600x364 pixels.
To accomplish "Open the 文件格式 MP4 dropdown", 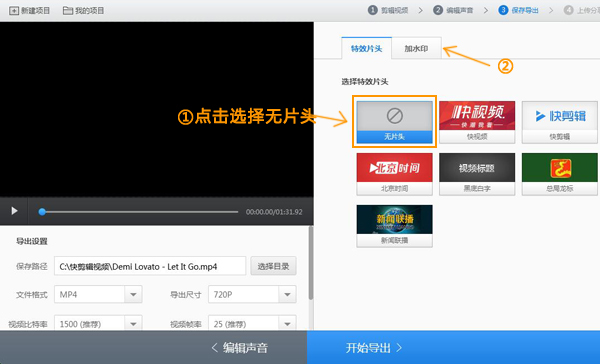I will point(98,294).
